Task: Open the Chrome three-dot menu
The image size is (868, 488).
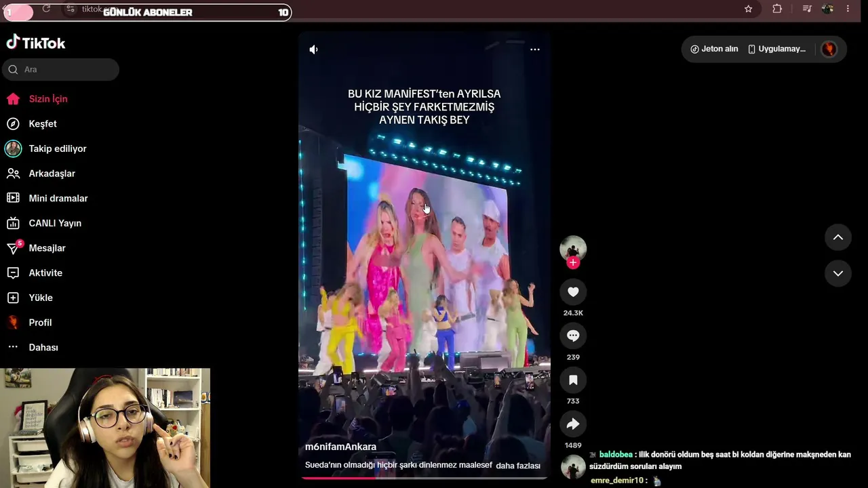Action: 848,9
